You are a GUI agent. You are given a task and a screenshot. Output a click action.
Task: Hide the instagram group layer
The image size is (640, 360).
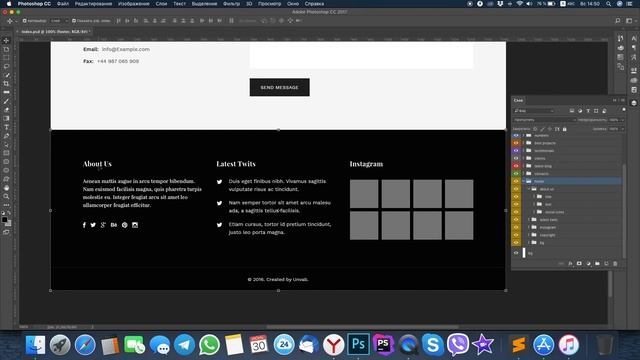coord(516,227)
